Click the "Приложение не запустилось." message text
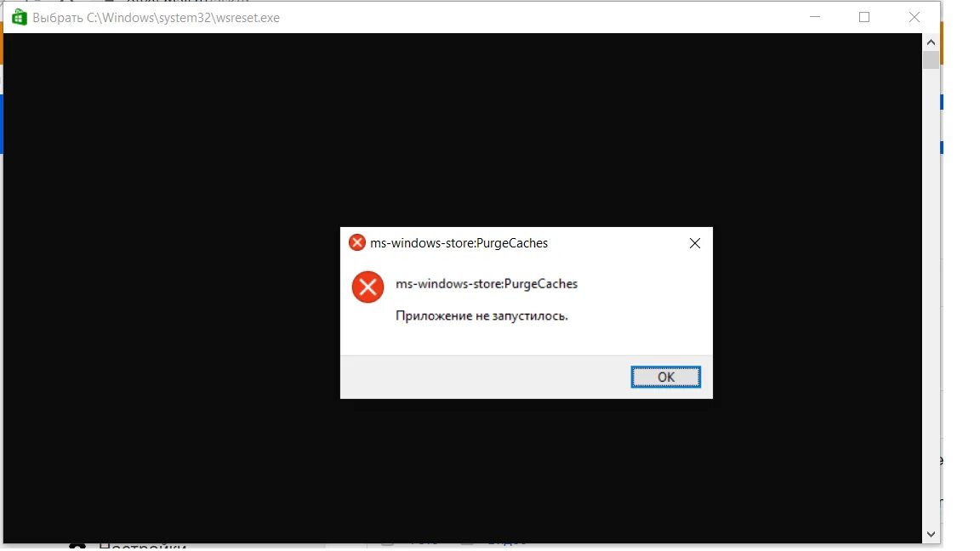The height and width of the screenshot is (551, 980). pos(481,315)
